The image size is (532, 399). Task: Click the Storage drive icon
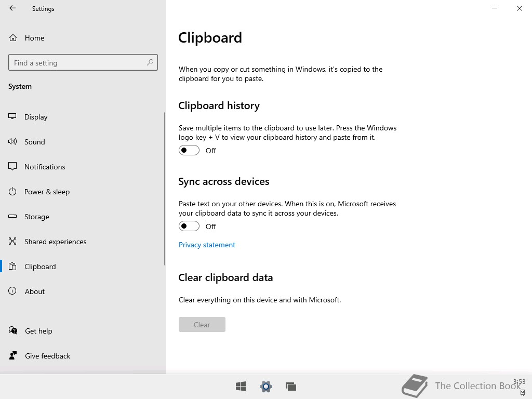click(x=12, y=217)
